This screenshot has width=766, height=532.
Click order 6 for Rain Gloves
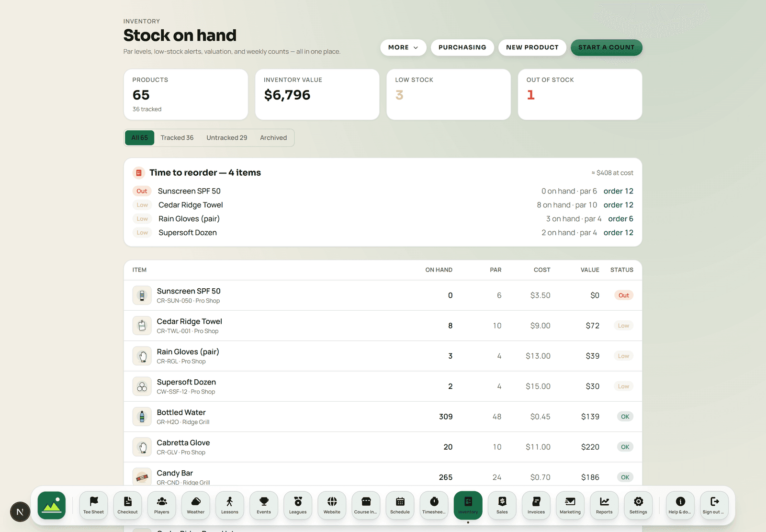pos(620,219)
